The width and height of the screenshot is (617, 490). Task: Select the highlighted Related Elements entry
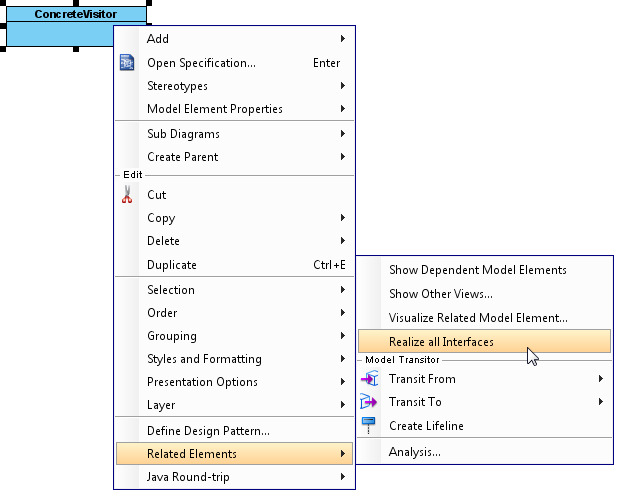(235, 453)
